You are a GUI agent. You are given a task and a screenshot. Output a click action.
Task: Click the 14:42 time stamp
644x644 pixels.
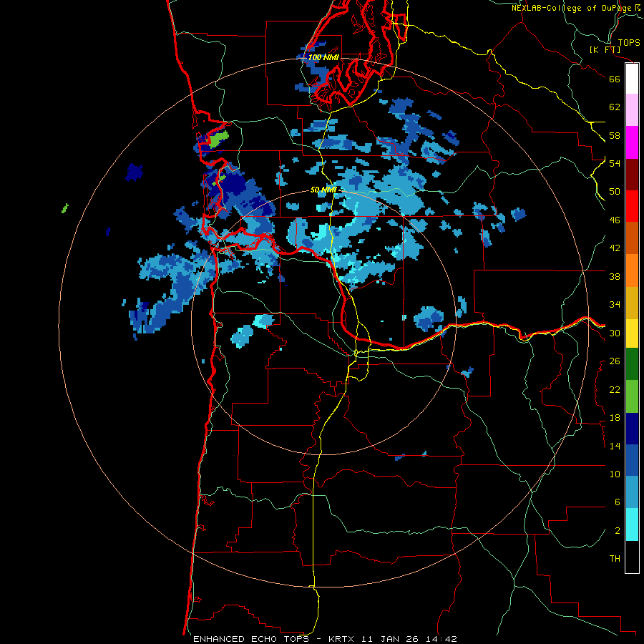(x=442, y=639)
